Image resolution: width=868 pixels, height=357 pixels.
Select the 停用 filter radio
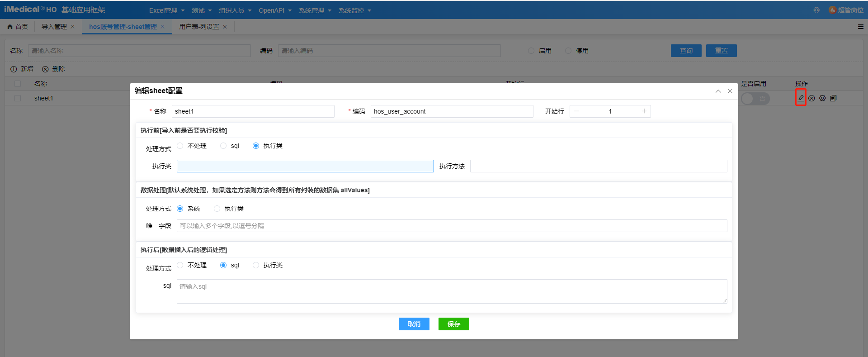(568, 51)
